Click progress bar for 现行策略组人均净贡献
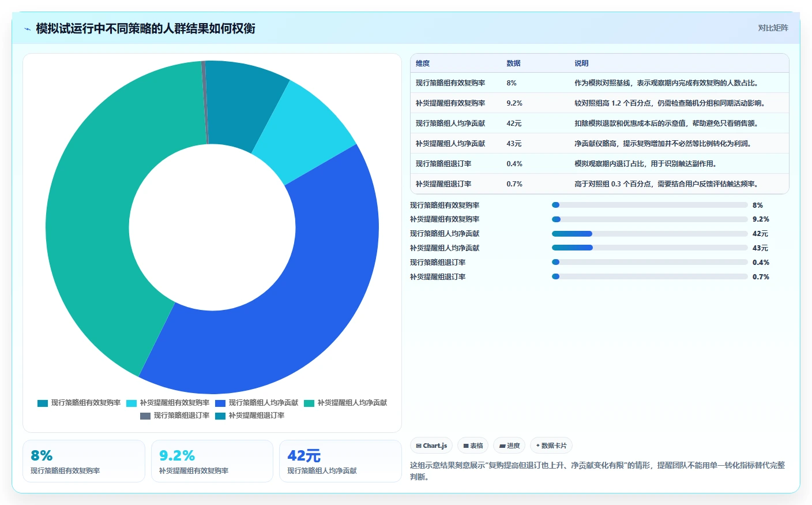 tap(650, 234)
